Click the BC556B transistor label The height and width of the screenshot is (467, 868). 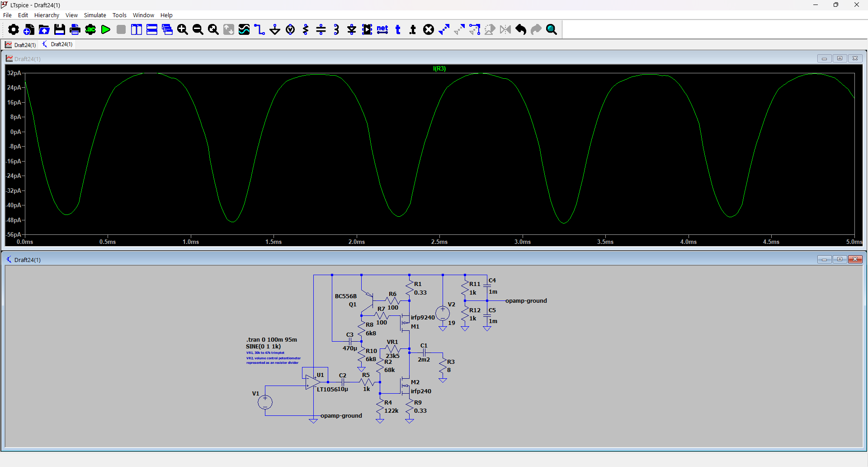[346, 296]
